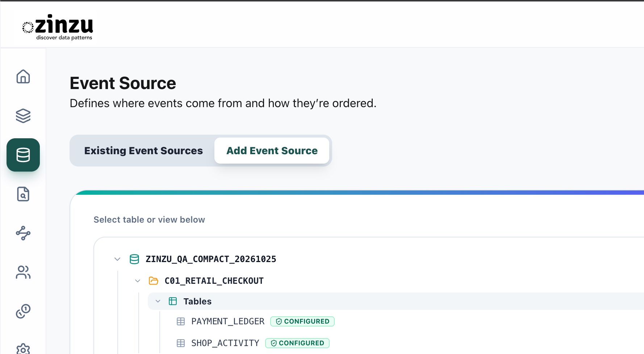Open the stacked layers sidebar icon

(x=23, y=116)
